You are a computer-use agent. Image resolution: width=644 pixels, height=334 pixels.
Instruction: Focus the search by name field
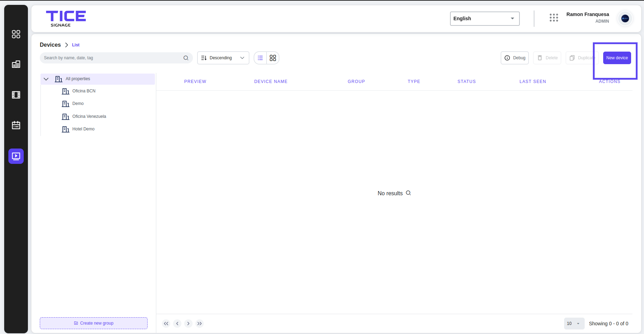(x=112, y=58)
